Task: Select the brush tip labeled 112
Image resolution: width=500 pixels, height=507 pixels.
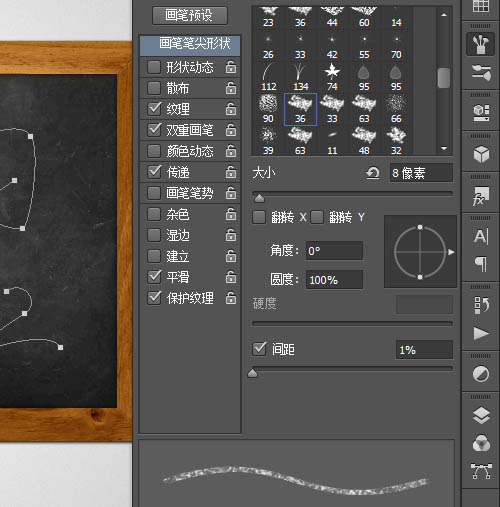Action: tap(268, 77)
